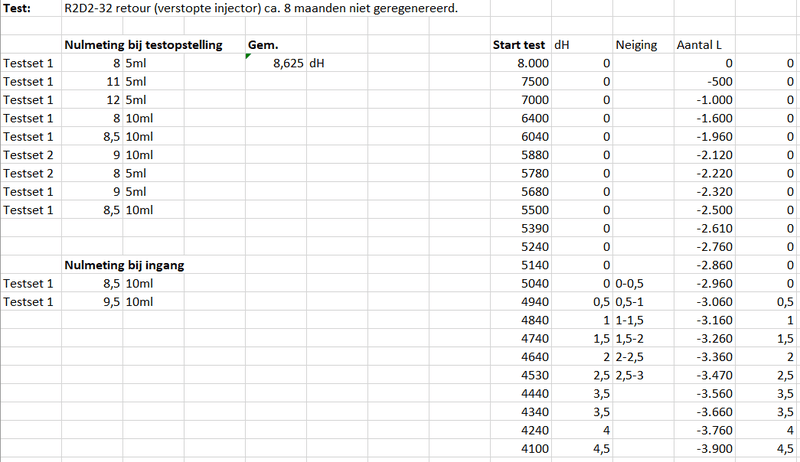Select the Start test value 6040

click(535, 137)
